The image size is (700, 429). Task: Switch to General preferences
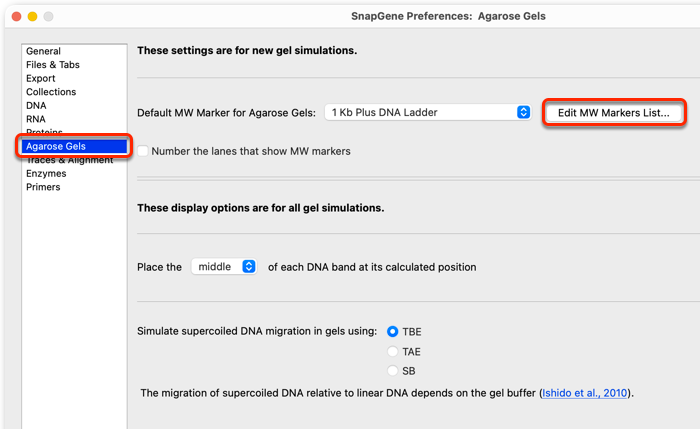click(x=43, y=51)
